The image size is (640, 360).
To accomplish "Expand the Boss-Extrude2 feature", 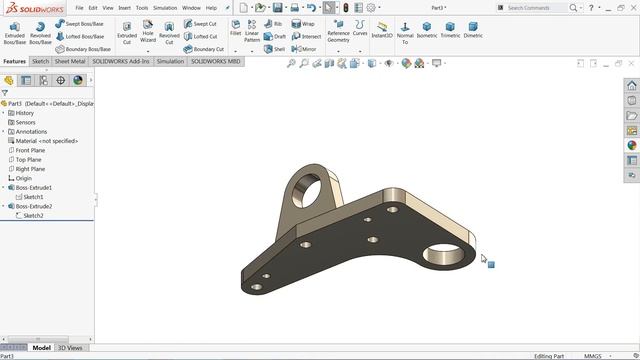I will click(x=3, y=206).
